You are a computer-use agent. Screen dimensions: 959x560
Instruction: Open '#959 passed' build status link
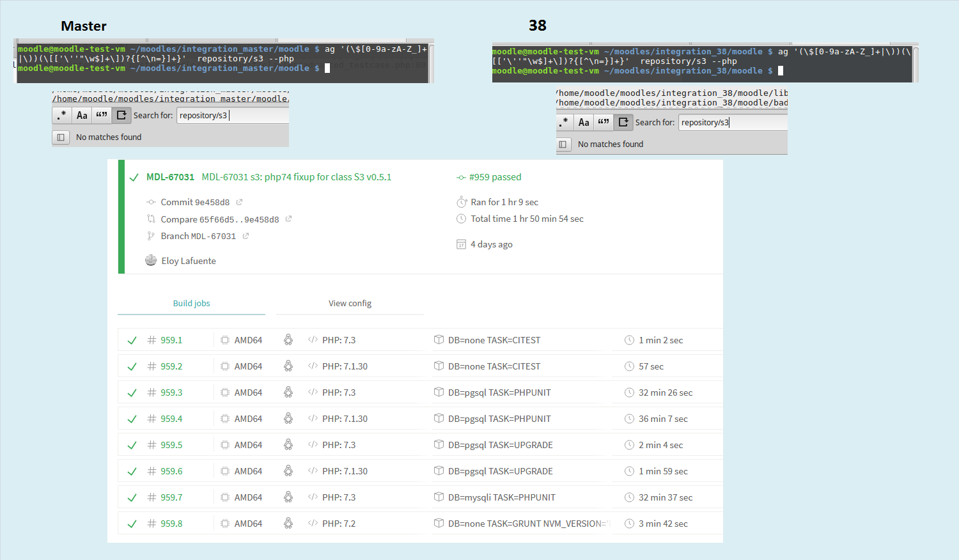(x=495, y=177)
